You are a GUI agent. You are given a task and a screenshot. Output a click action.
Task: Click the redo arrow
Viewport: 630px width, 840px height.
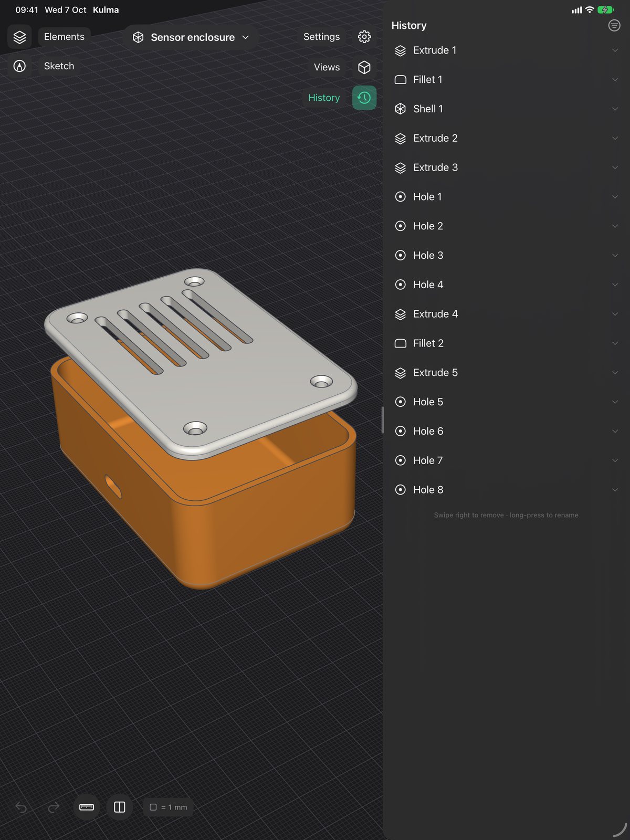54,807
